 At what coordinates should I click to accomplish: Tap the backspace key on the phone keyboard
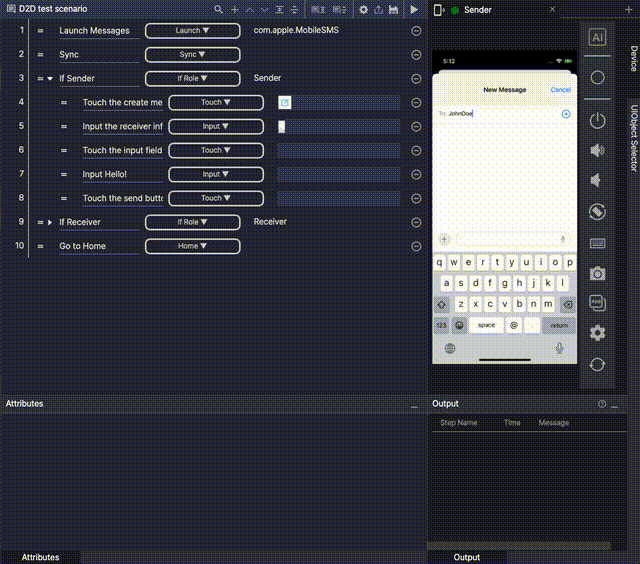(568, 304)
